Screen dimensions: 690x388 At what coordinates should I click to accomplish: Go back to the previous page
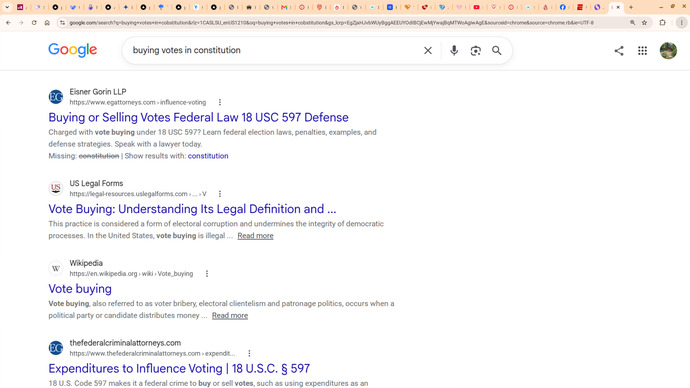point(8,22)
